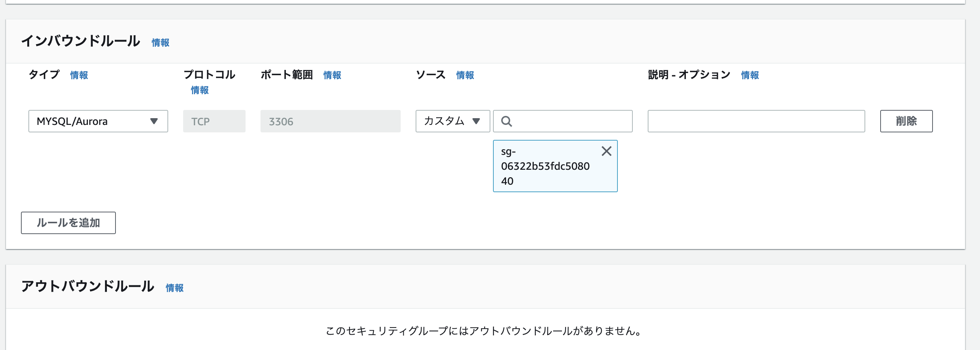980x350 pixels.
Task: Remove sg-06322b53fdc508040 via its X icon
Action: tap(606, 151)
